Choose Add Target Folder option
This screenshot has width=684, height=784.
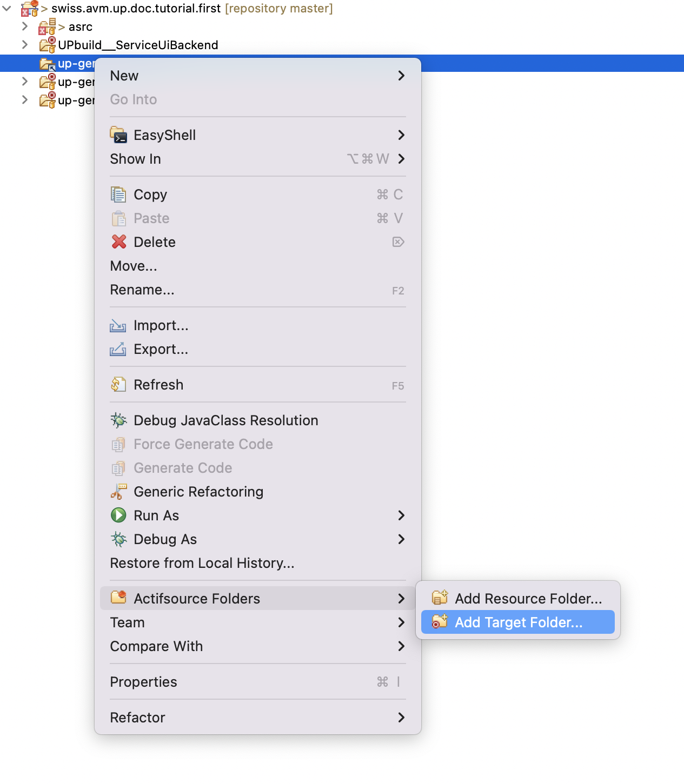pyautogui.click(x=517, y=622)
